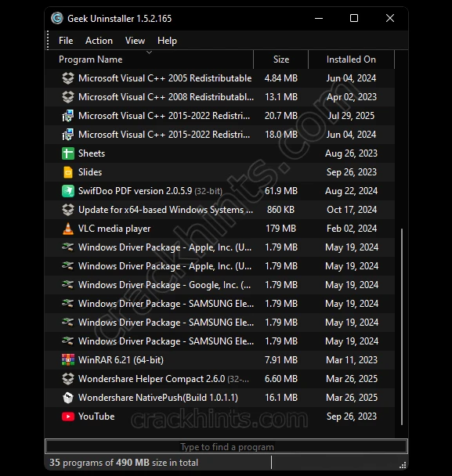The image size is (452, 476).
Task: Sort by Size column header
Action: click(x=281, y=59)
